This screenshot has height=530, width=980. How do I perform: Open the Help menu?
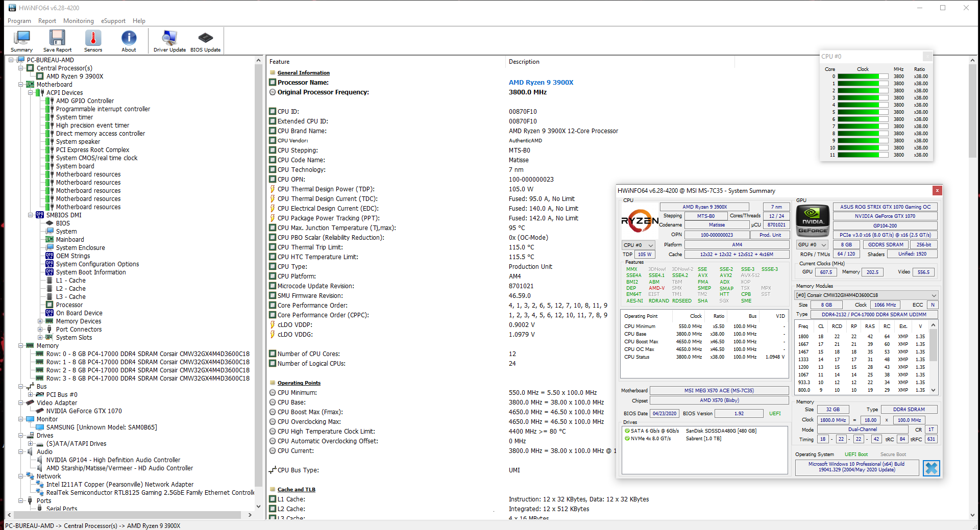139,21
